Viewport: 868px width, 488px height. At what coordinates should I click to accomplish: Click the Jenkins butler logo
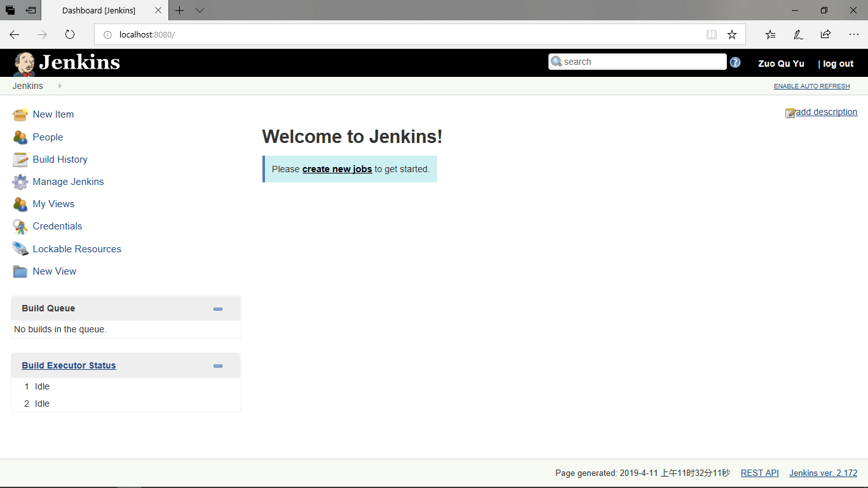coord(24,64)
